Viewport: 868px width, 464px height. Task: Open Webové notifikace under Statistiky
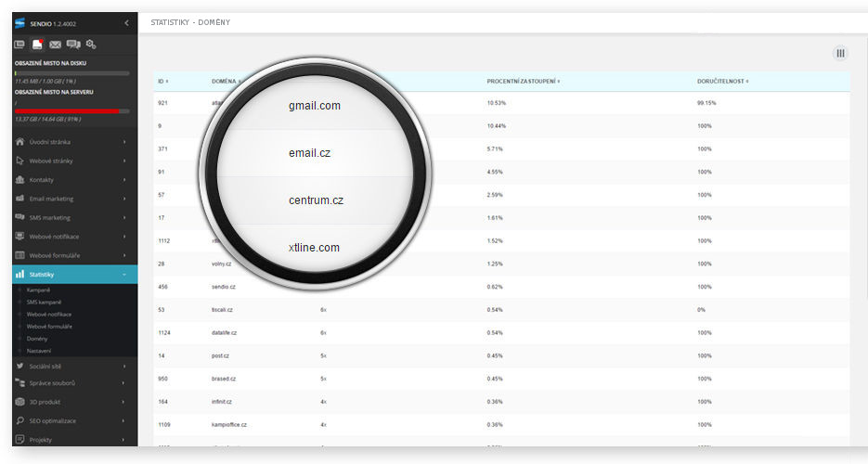point(48,314)
